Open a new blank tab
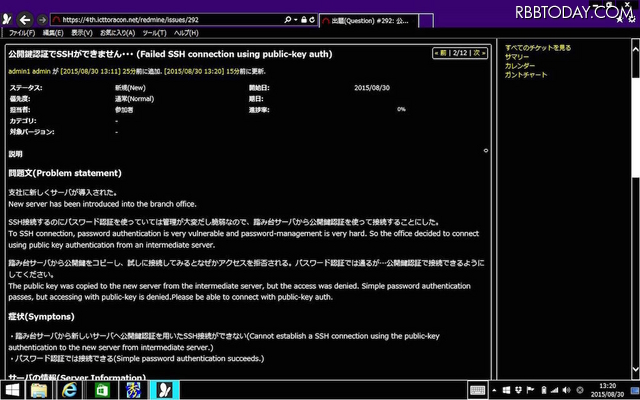This screenshot has height=400, width=640. [x=426, y=21]
